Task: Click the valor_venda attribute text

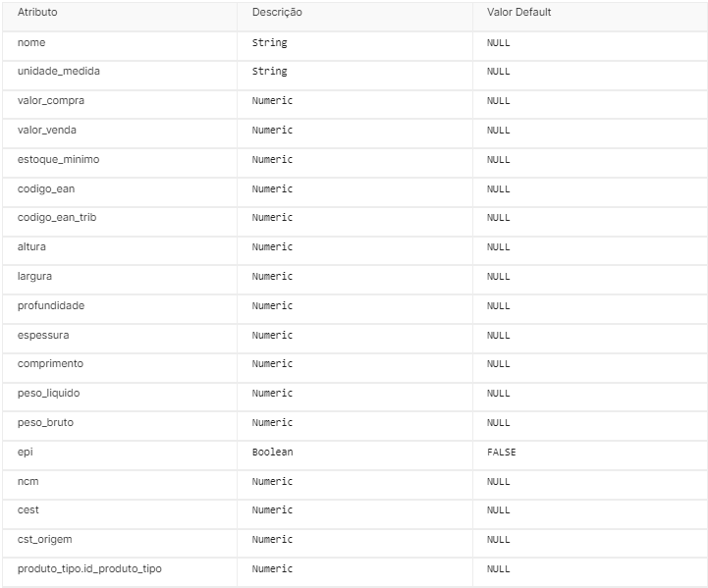Action: click(47, 130)
